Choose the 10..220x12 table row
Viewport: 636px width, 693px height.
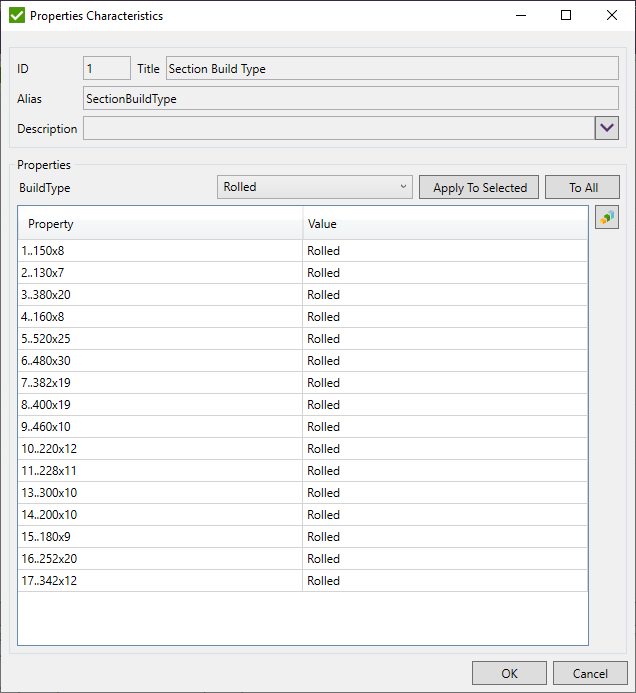pyautogui.click(x=160, y=449)
